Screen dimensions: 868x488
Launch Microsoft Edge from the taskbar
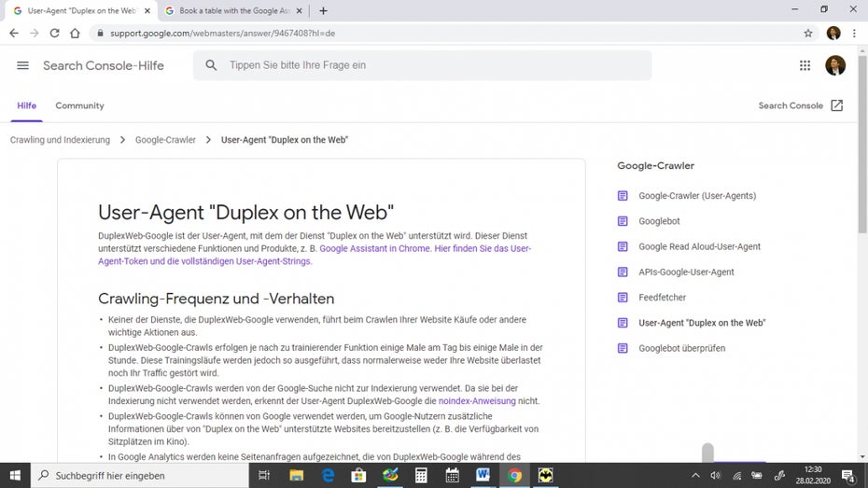pyautogui.click(x=328, y=475)
